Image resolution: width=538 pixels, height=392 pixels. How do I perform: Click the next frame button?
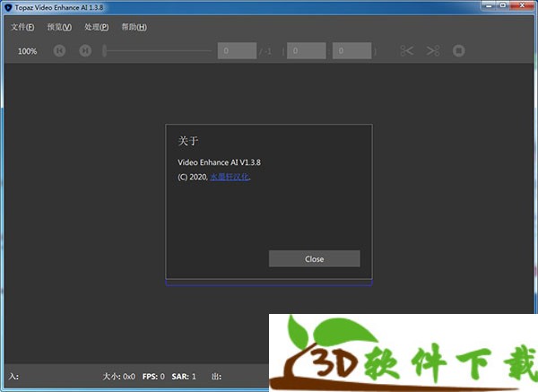85,51
